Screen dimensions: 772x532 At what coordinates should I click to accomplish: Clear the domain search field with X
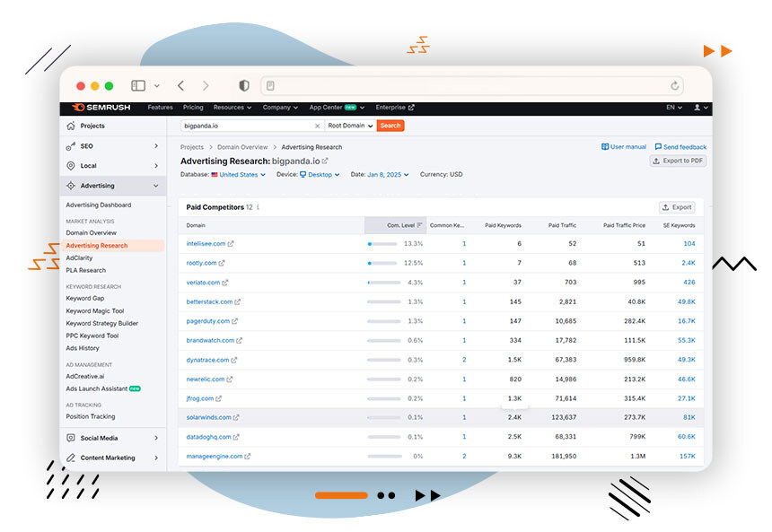click(x=317, y=126)
